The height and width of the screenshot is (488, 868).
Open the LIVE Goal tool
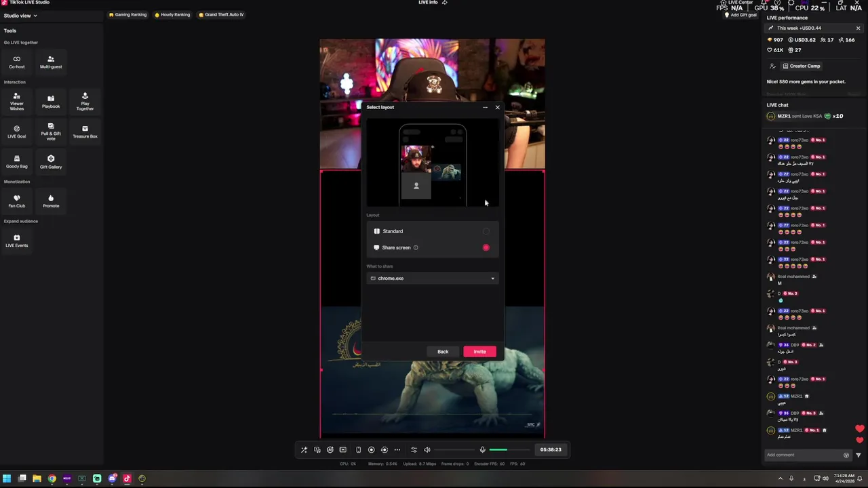[x=17, y=131]
